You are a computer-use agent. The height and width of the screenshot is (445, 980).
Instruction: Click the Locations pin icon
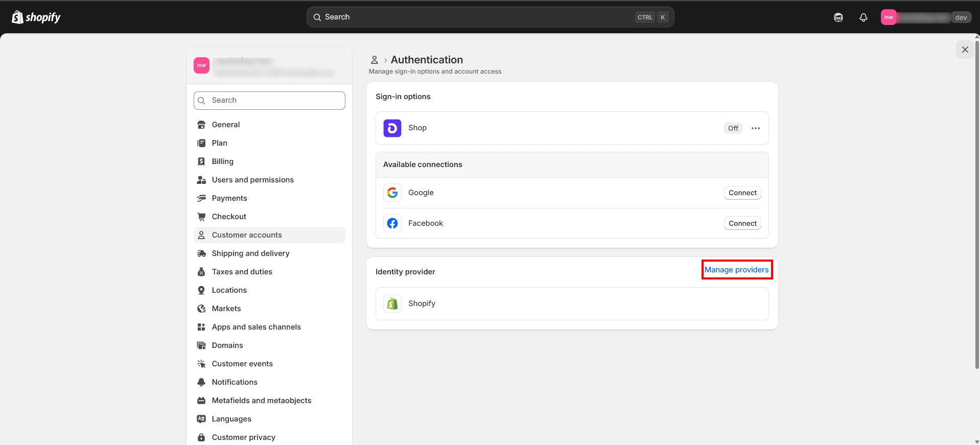[201, 290]
